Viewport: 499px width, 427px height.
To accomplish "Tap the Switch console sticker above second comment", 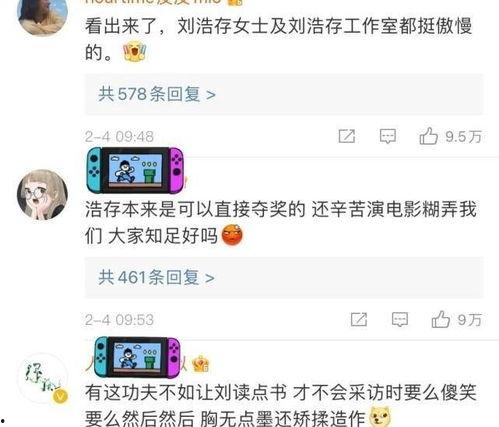I will 135,170.
